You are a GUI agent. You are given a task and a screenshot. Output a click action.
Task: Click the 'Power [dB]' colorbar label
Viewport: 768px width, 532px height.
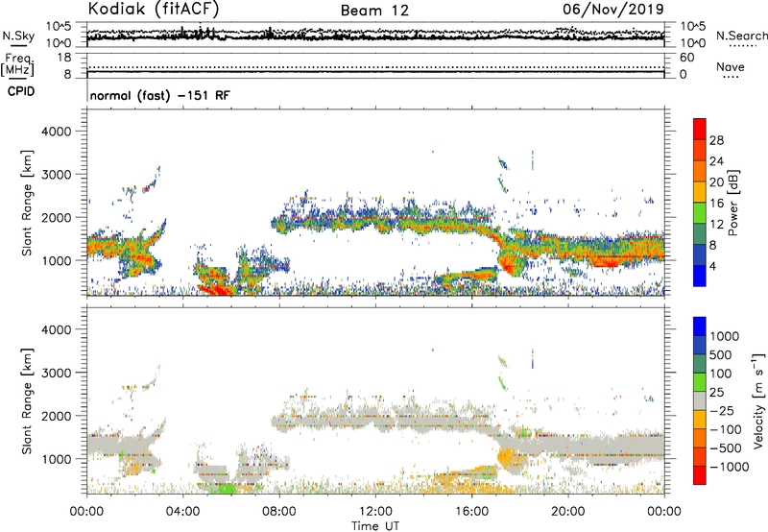(732, 203)
